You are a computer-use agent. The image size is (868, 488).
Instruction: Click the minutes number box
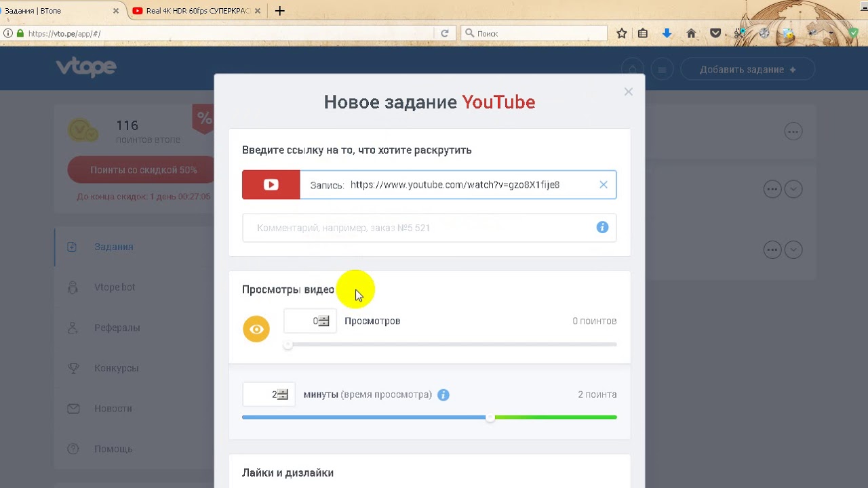(x=269, y=394)
